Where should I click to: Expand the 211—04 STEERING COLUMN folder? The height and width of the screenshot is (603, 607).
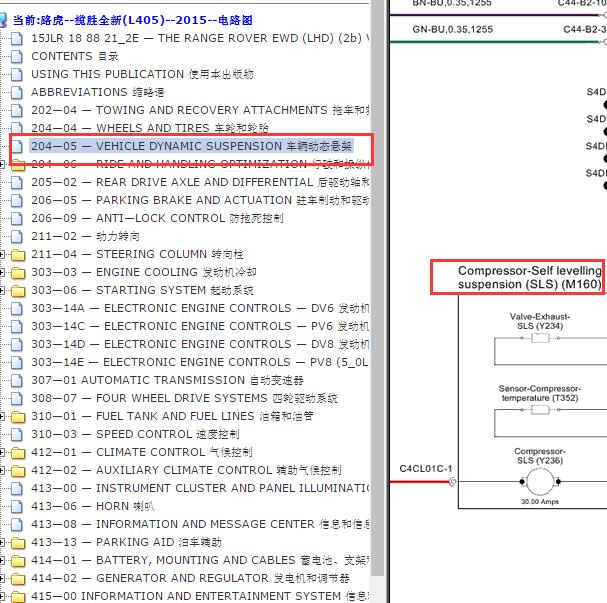click(x=2, y=255)
